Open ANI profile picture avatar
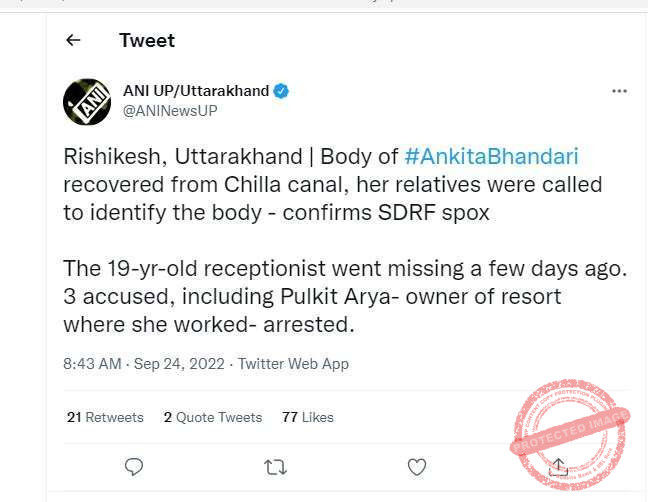 click(87, 102)
